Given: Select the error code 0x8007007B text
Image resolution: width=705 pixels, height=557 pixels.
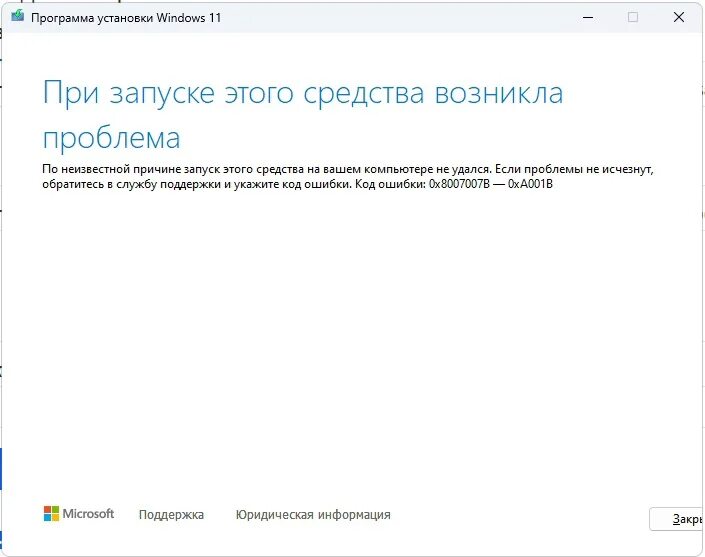Looking at the screenshot, I should [459, 184].
